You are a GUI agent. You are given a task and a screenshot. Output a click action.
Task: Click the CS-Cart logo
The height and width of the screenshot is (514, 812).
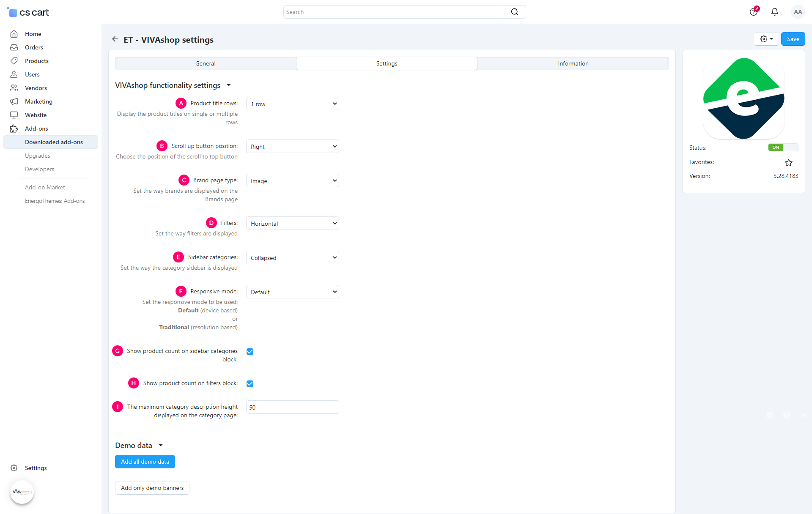point(28,12)
